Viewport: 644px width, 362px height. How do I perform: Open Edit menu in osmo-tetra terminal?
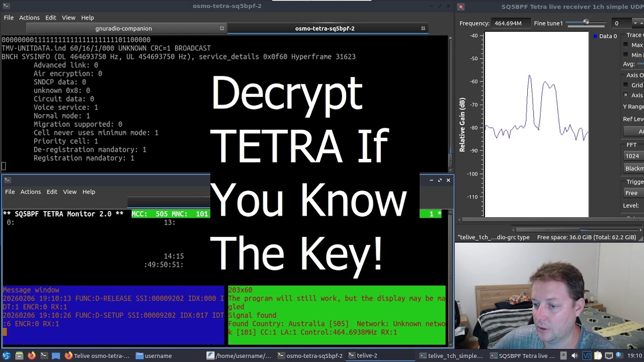coord(51,18)
